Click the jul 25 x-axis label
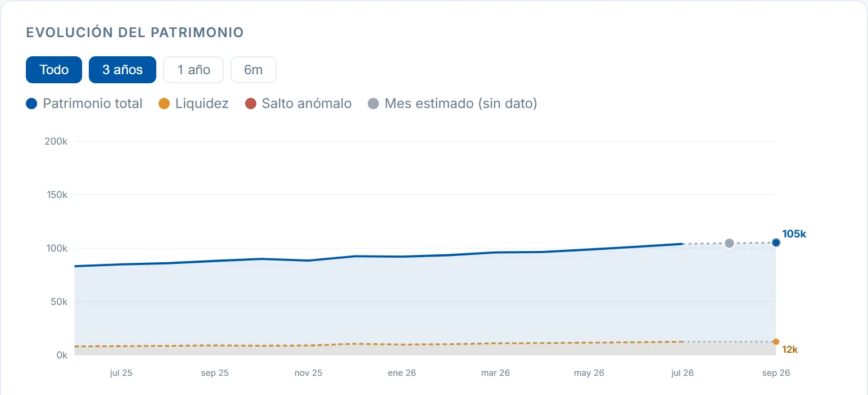 (x=121, y=373)
